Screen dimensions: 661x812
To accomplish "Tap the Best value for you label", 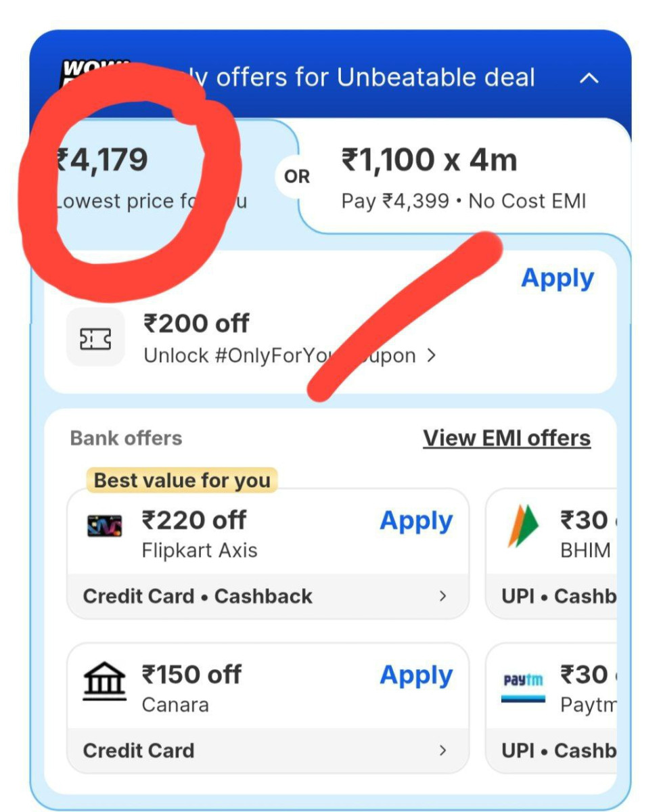I will point(182,480).
